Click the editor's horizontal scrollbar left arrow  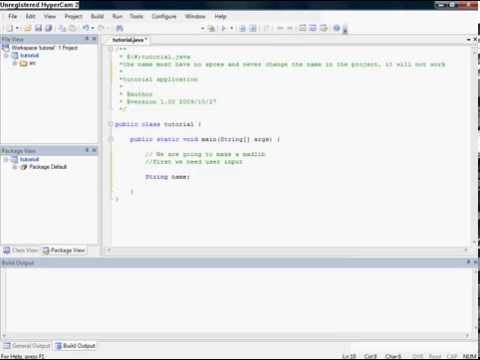(x=109, y=250)
